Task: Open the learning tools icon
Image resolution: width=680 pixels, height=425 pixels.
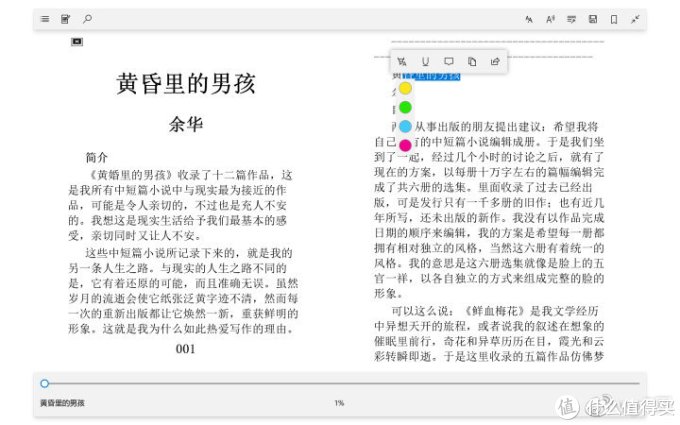Action: click(572, 19)
